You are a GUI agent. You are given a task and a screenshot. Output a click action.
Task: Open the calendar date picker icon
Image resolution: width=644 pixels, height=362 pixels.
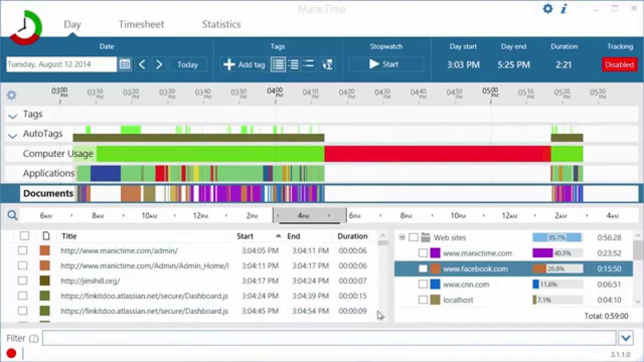[x=125, y=64]
